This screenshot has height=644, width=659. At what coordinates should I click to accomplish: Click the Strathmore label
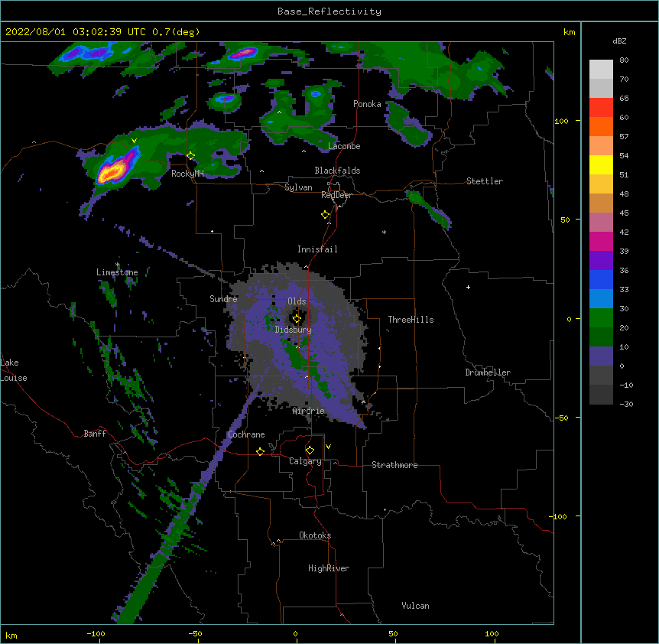click(x=394, y=465)
